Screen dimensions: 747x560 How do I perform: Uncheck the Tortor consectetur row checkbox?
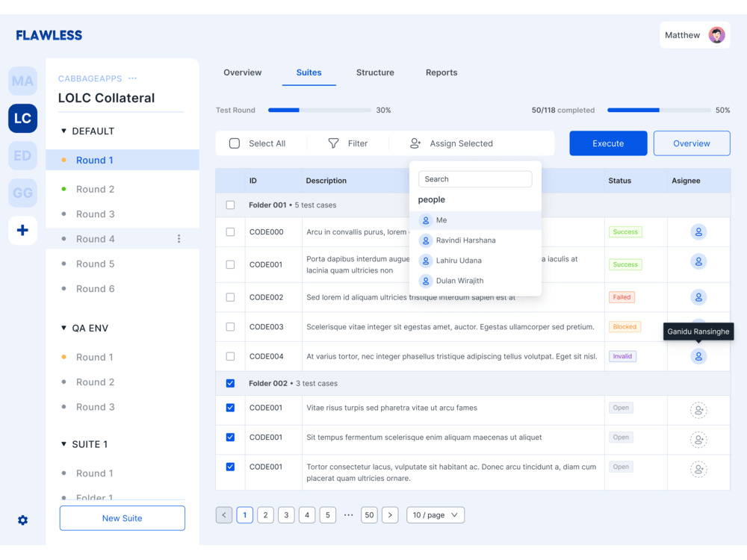[x=230, y=467]
